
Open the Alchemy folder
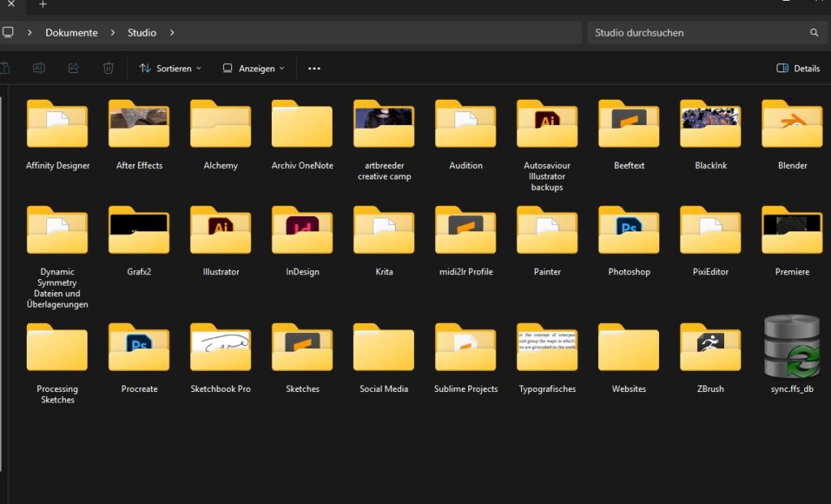tap(221, 123)
